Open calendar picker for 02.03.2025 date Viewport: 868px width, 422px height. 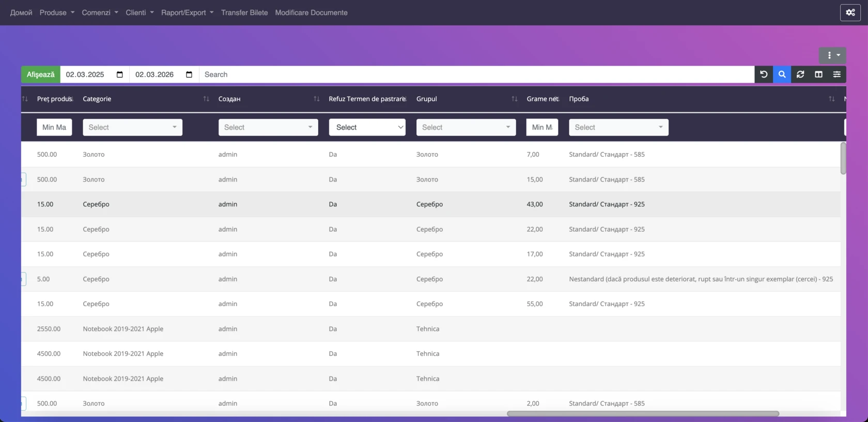[x=120, y=74]
